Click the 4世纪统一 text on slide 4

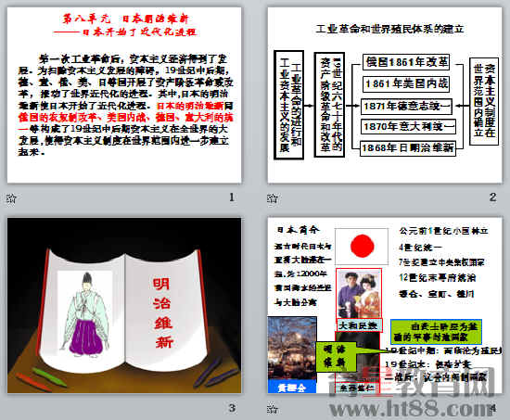pyautogui.click(x=420, y=248)
